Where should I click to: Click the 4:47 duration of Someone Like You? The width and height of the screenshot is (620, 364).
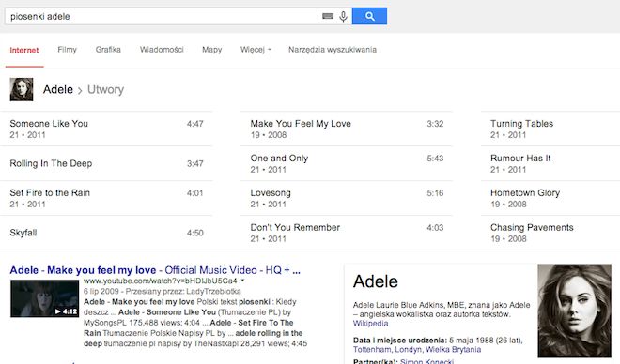[x=195, y=124]
